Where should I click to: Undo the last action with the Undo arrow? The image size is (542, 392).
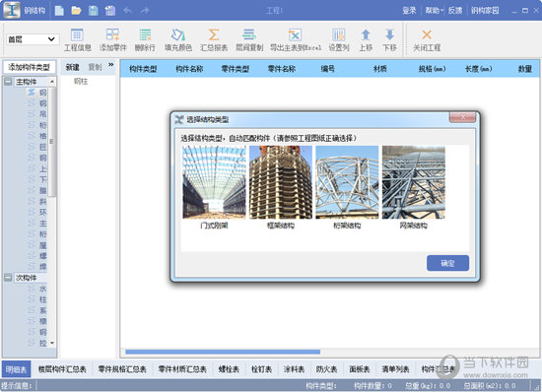[x=127, y=11]
